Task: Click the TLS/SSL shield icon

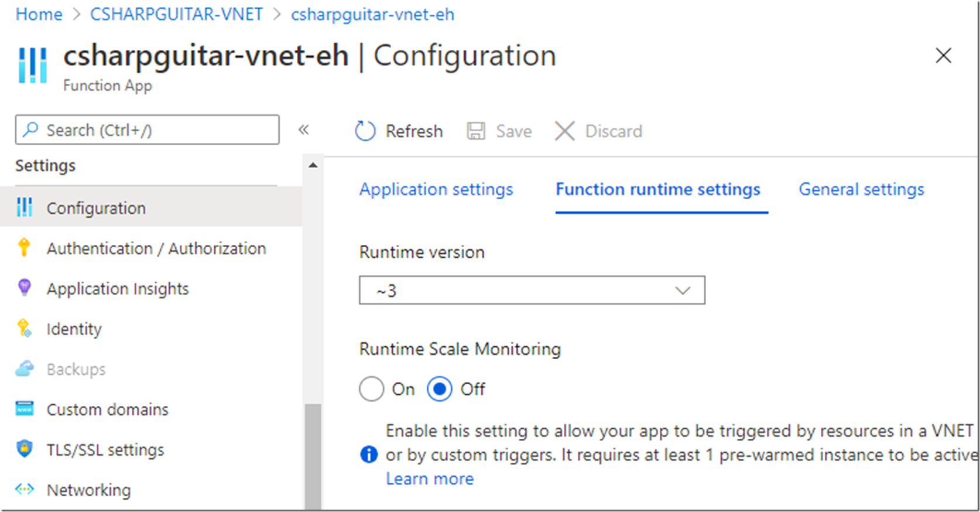Action: (24, 449)
